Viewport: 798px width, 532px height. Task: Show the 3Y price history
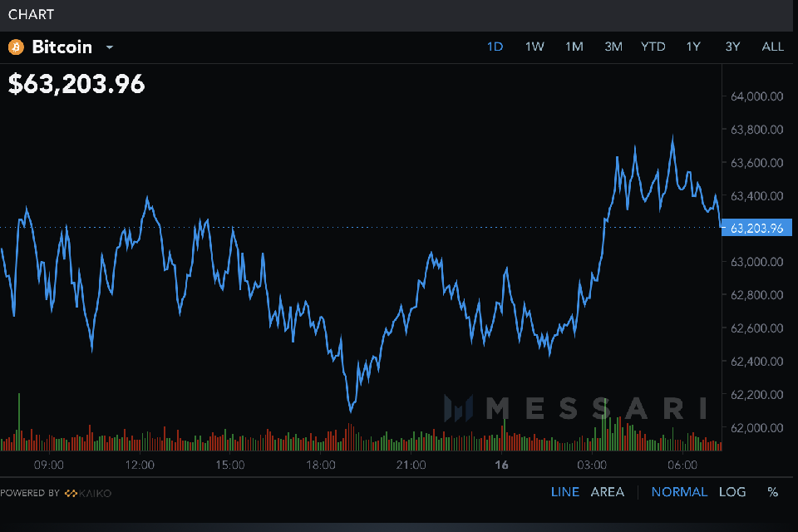click(x=732, y=47)
